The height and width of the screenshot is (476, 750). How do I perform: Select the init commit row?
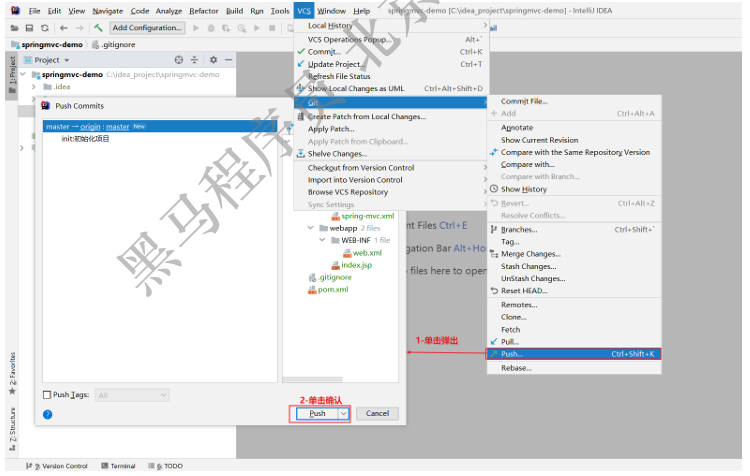[x=160, y=139]
